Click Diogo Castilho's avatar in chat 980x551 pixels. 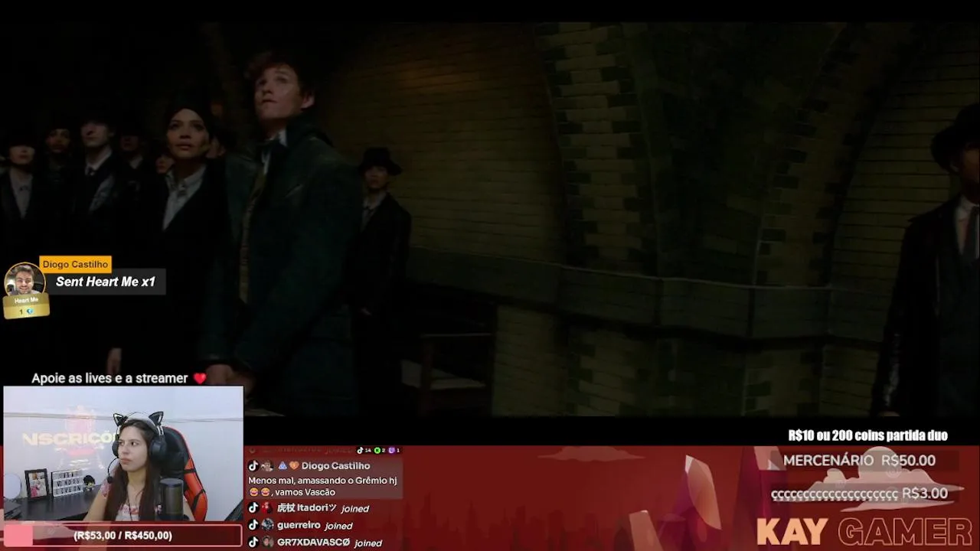(x=267, y=466)
